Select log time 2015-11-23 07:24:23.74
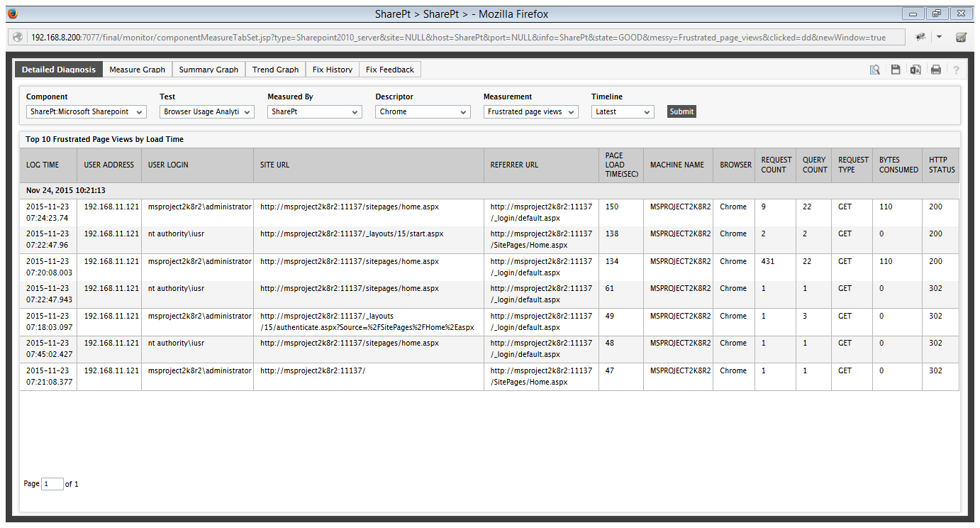This screenshot has height=528, width=980. (x=48, y=212)
